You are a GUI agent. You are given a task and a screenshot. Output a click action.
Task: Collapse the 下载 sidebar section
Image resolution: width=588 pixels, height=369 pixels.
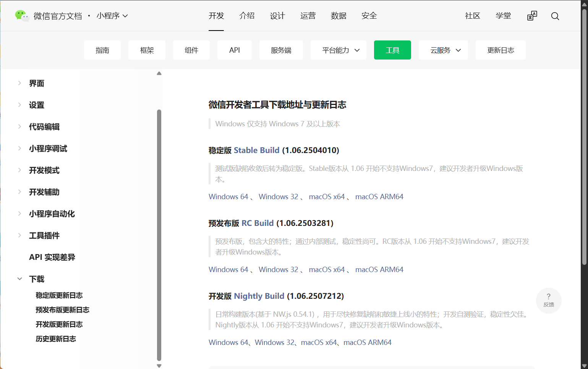[19, 279]
